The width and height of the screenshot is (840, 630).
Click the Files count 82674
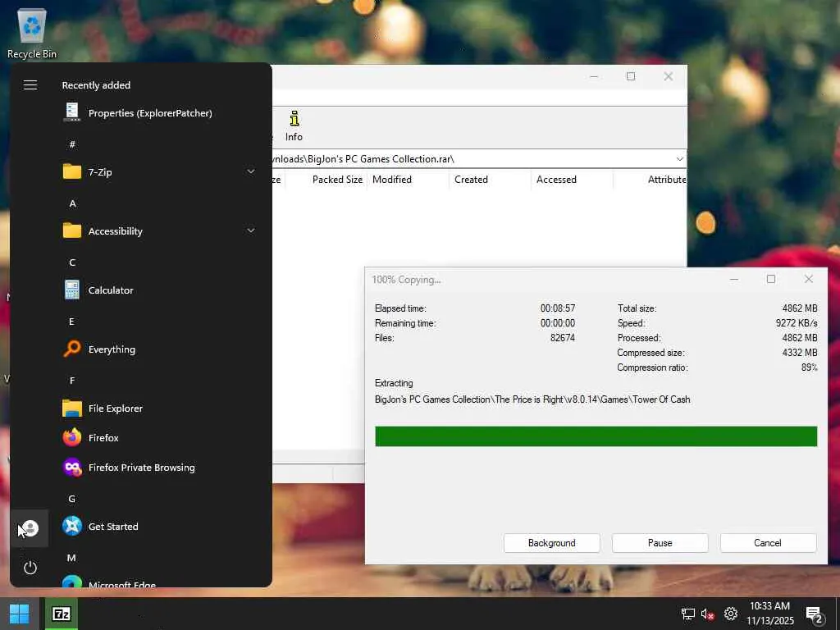(x=563, y=337)
